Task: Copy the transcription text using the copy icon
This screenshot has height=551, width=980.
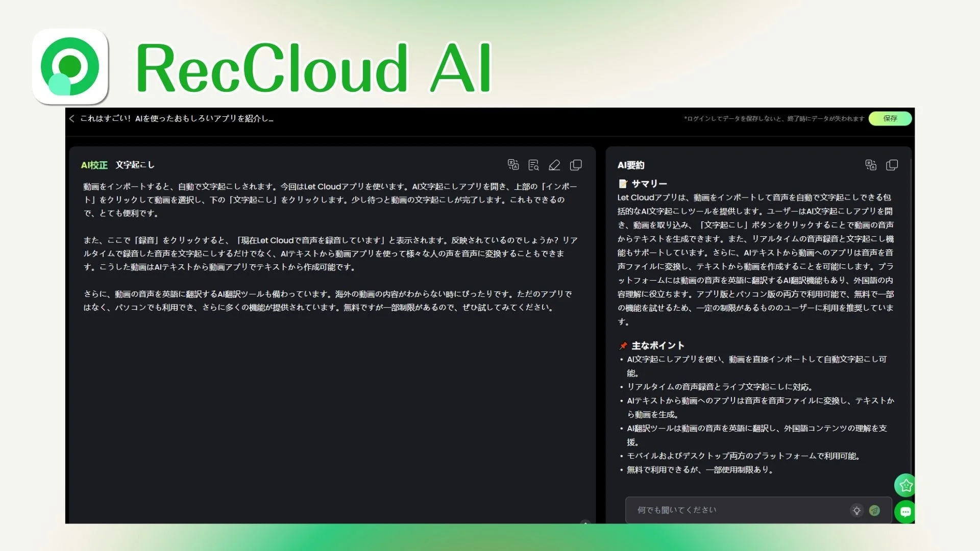Action: pyautogui.click(x=576, y=165)
